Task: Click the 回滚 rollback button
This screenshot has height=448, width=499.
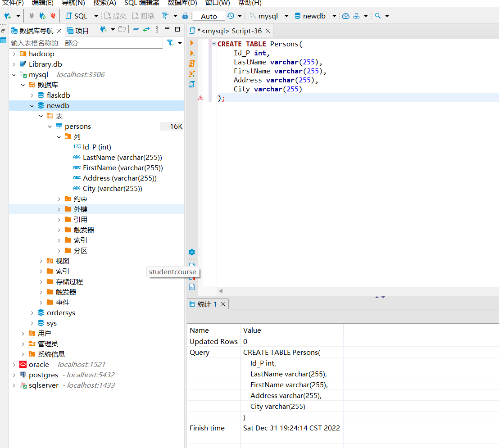Action: (143, 16)
